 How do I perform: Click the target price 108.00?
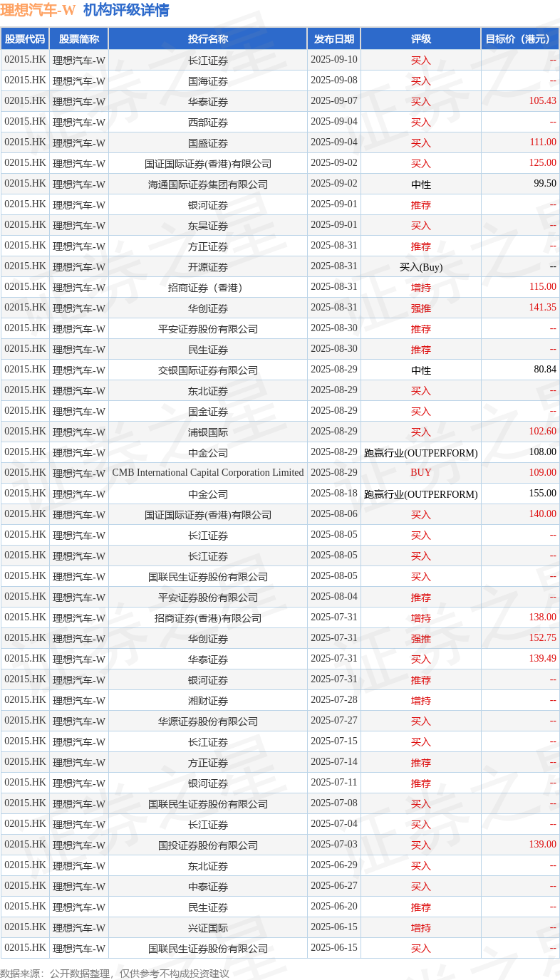click(543, 452)
